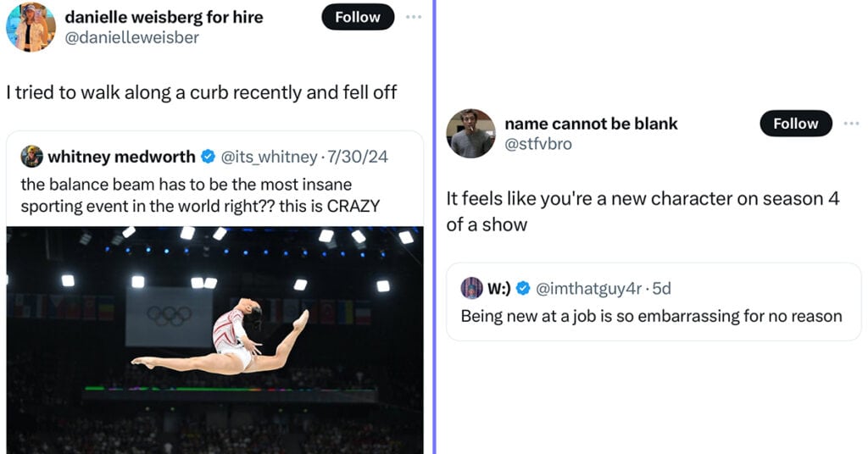Click the 5d timestamp on quoted tweet
This screenshot has width=868, height=454.
click(x=661, y=289)
